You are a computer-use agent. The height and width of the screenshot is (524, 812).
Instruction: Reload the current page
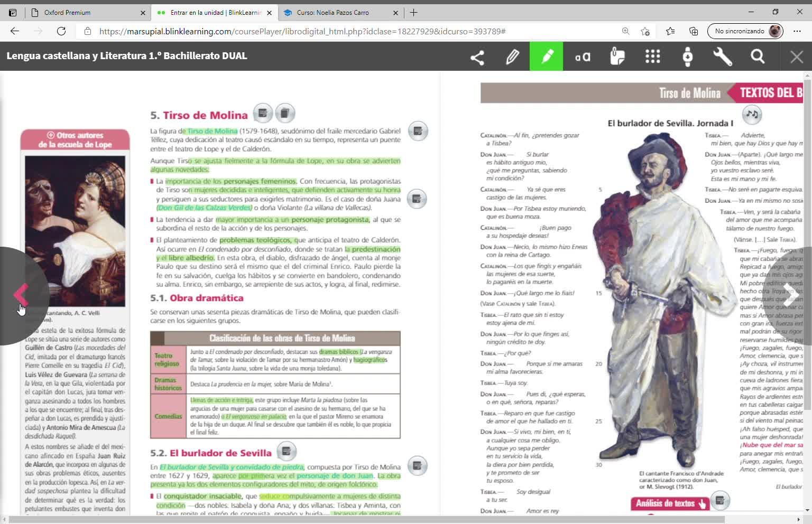(61, 31)
